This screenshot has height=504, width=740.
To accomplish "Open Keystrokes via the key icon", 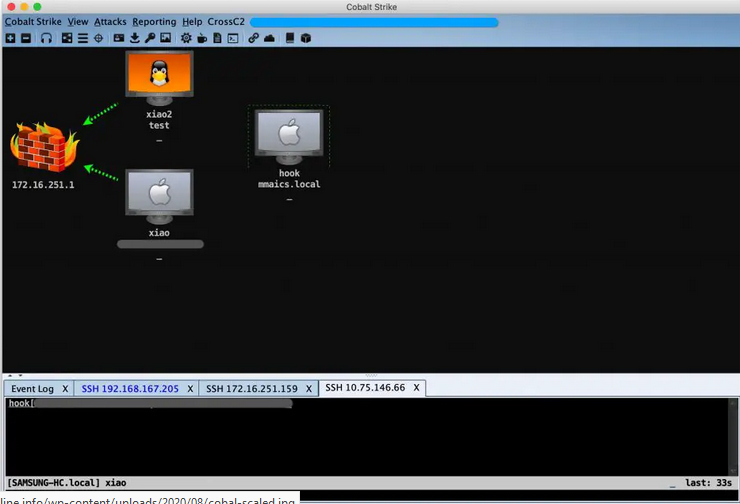I will tap(150, 38).
